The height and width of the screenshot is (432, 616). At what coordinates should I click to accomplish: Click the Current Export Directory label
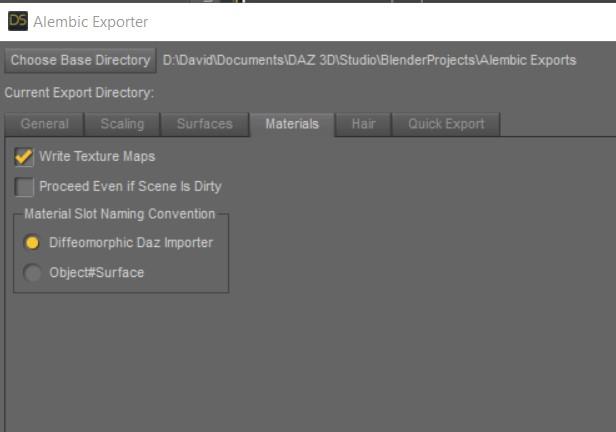click(79, 93)
